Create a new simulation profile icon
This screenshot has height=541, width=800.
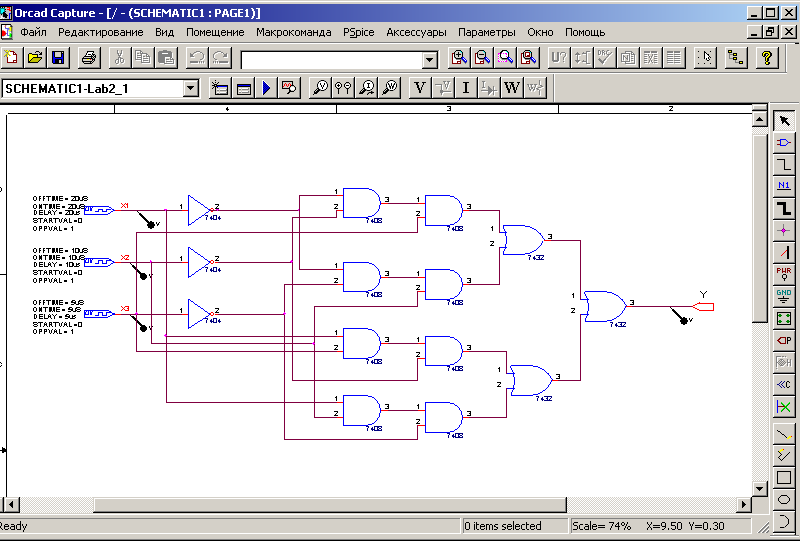[x=220, y=88]
